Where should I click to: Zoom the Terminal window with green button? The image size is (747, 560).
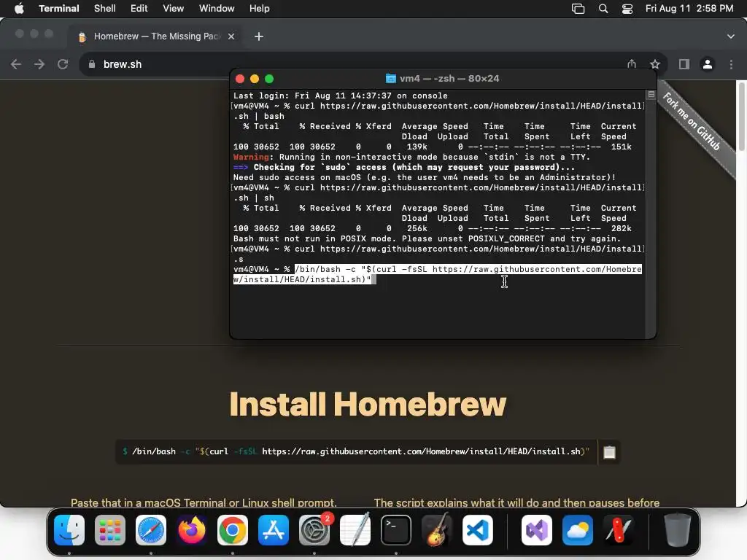pyautogui.click(x=269, y=79)
